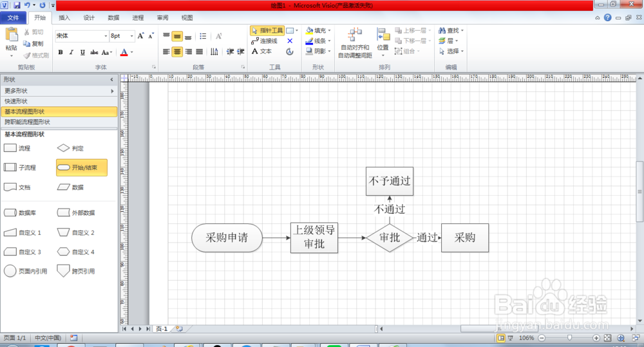The width and height of the screenshot is (644, 347).
Task: Select the Document (文档) stencil shape
Action: 17,187
